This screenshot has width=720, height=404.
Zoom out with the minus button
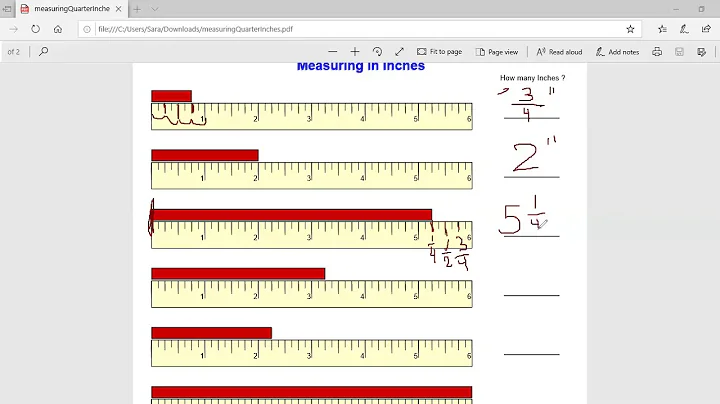point(333,51)
